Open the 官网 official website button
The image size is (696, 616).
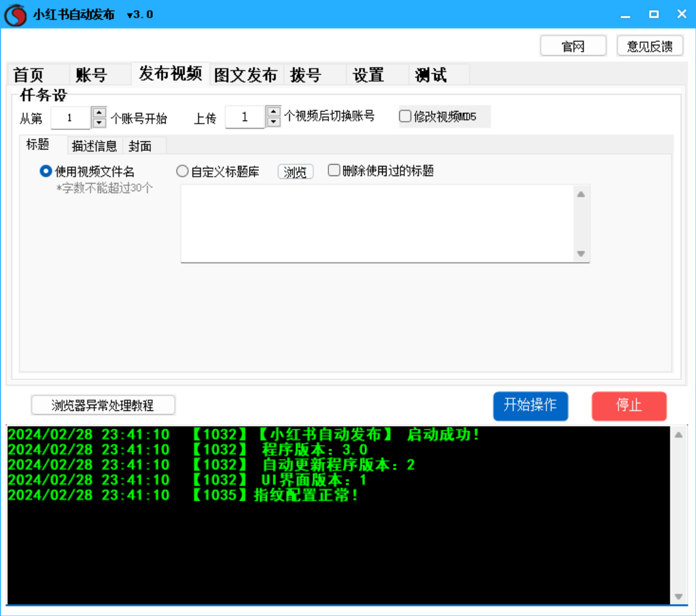[x=573, y=46]
